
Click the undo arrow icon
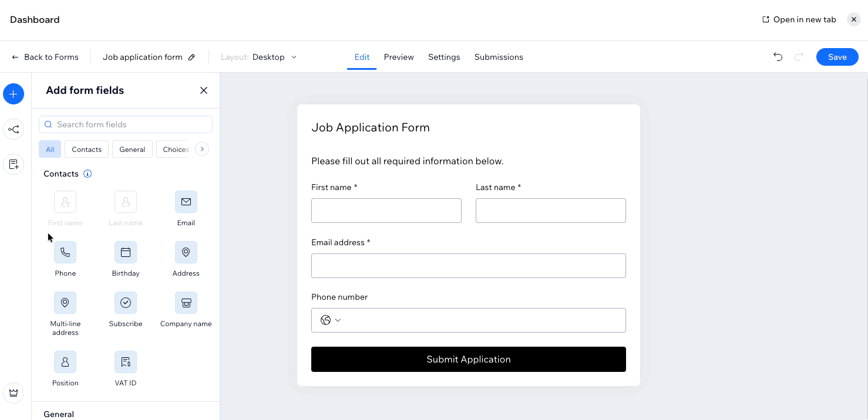point(778,57)
